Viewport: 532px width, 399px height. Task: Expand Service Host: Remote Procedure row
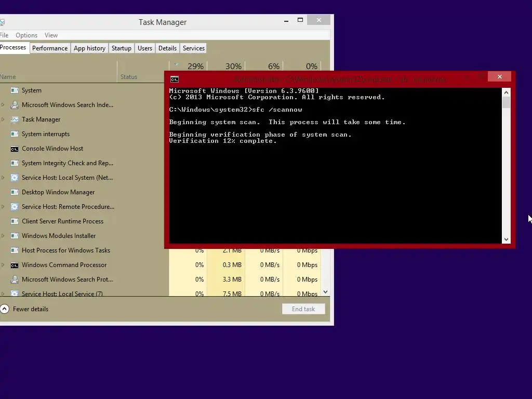click(x=3, y=207)
